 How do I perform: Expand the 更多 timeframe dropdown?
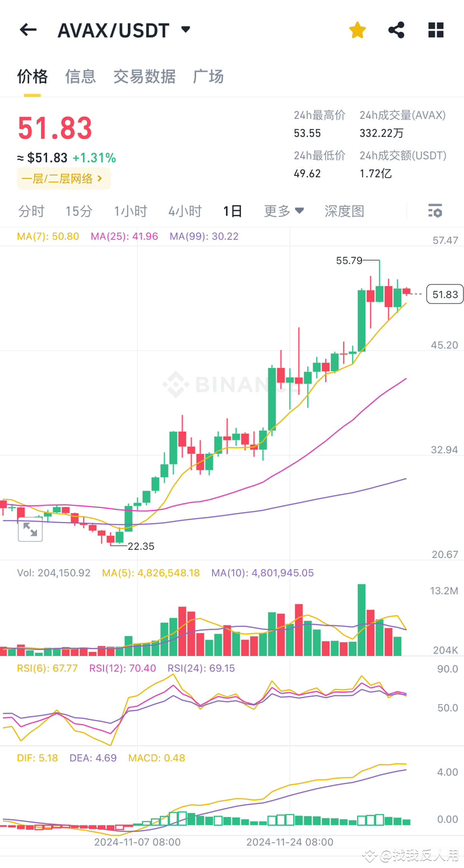(284, 211)
